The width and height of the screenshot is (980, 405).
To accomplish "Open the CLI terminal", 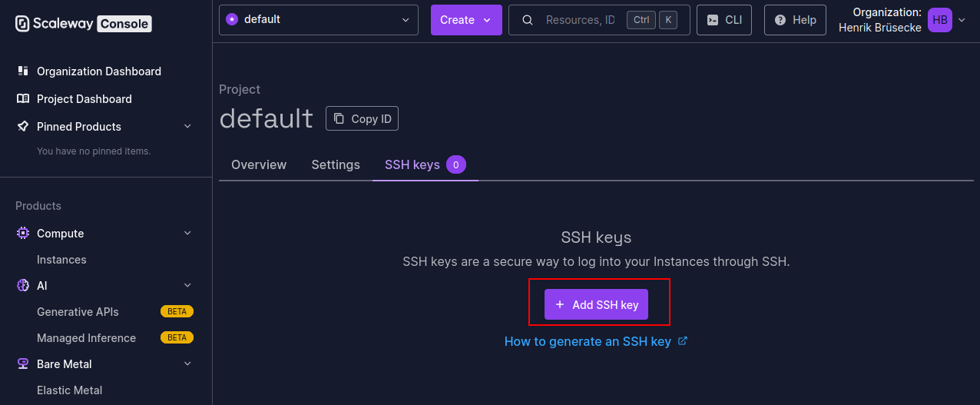I will [x=724, y=20].
